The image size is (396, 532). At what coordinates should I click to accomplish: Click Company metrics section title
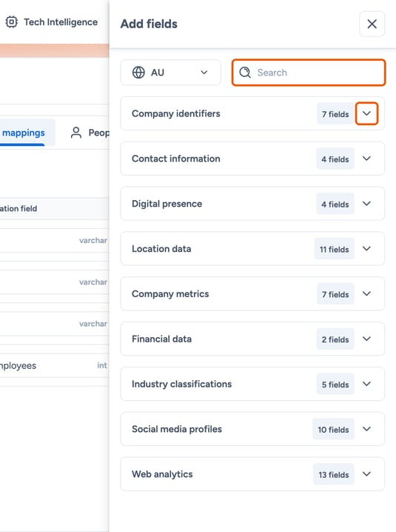click(x=170, y=294)
